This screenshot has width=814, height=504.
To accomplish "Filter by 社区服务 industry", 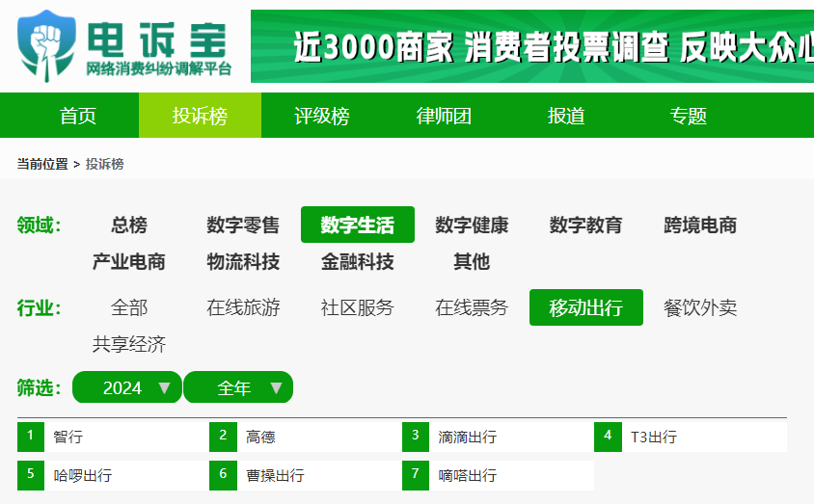I will (358, 307).
